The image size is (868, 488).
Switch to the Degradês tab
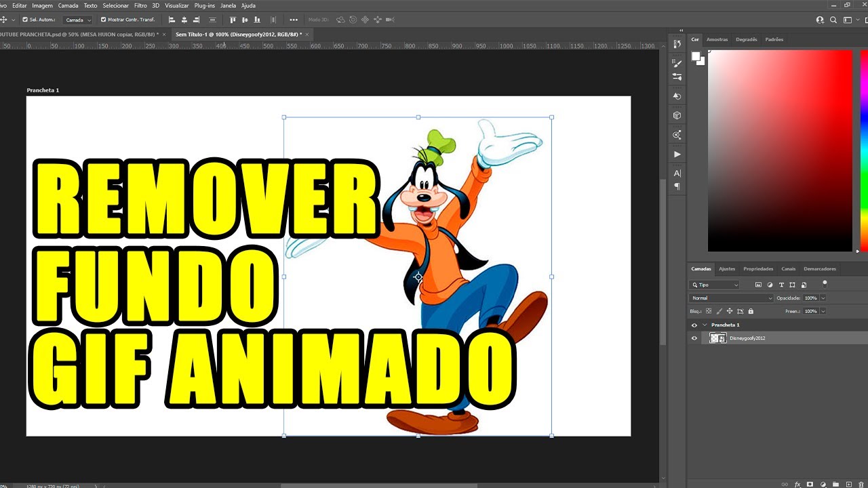pos(747,39)
